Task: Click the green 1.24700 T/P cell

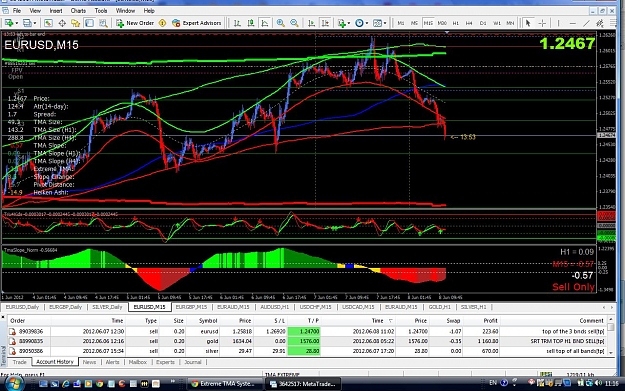Action: [304, 331]
